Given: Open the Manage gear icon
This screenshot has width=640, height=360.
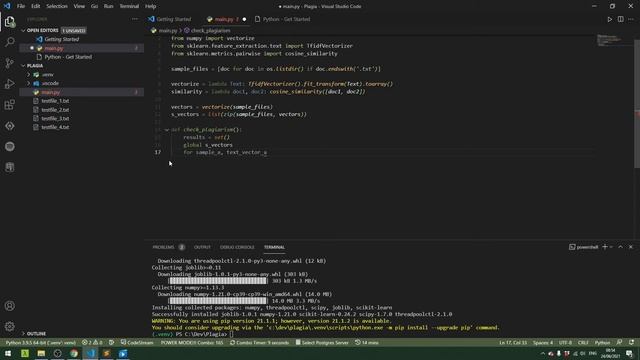Looking at the screenshot, I should tap(9, 326).
